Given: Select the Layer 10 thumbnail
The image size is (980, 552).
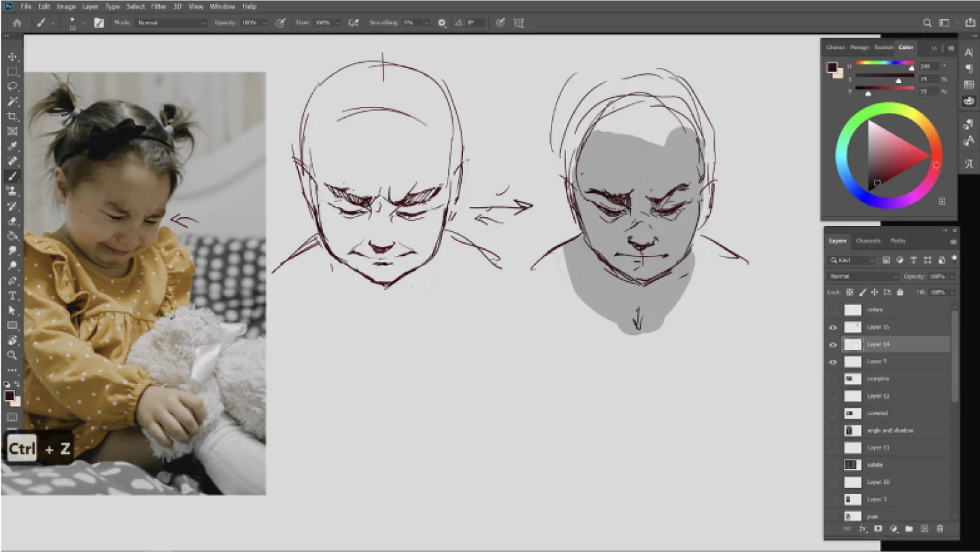Looking at the screenshot, I should 852,482.
